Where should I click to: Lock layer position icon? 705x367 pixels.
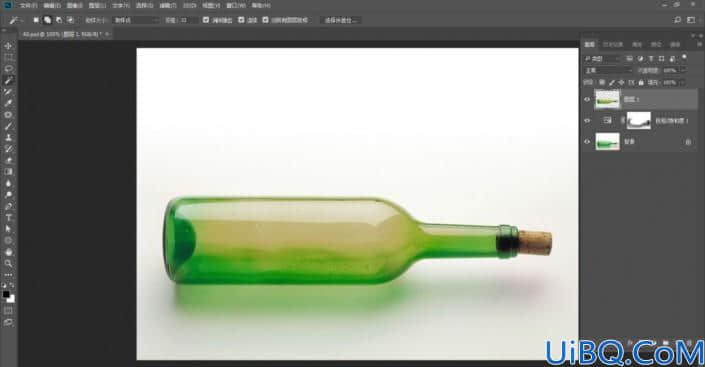coord(621,83)
